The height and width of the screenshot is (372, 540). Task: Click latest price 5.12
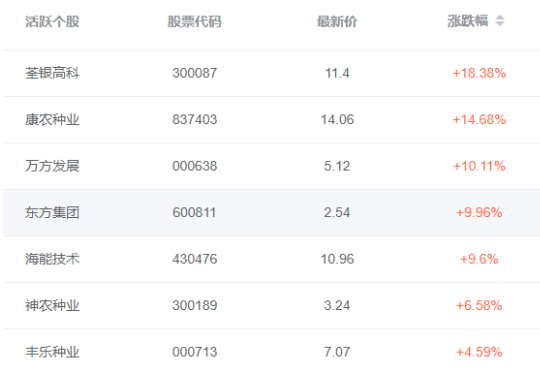coord(337,166)
